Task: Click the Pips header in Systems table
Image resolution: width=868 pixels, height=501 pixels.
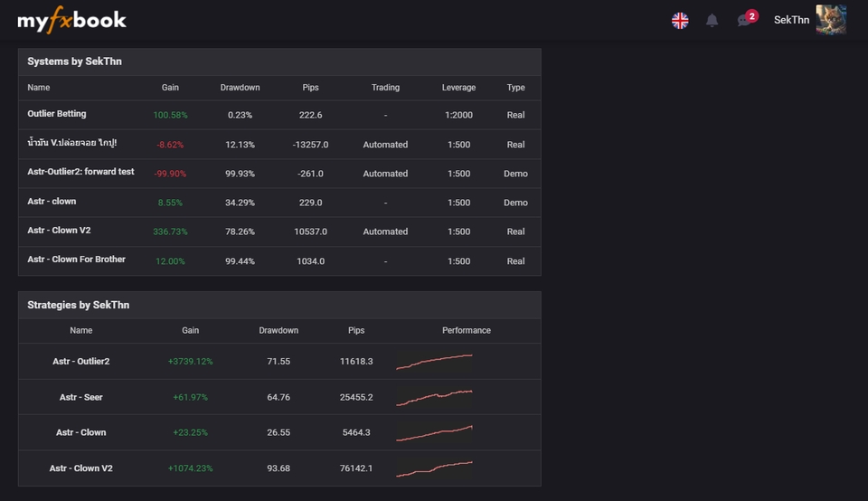Action: tap(310, 88)
